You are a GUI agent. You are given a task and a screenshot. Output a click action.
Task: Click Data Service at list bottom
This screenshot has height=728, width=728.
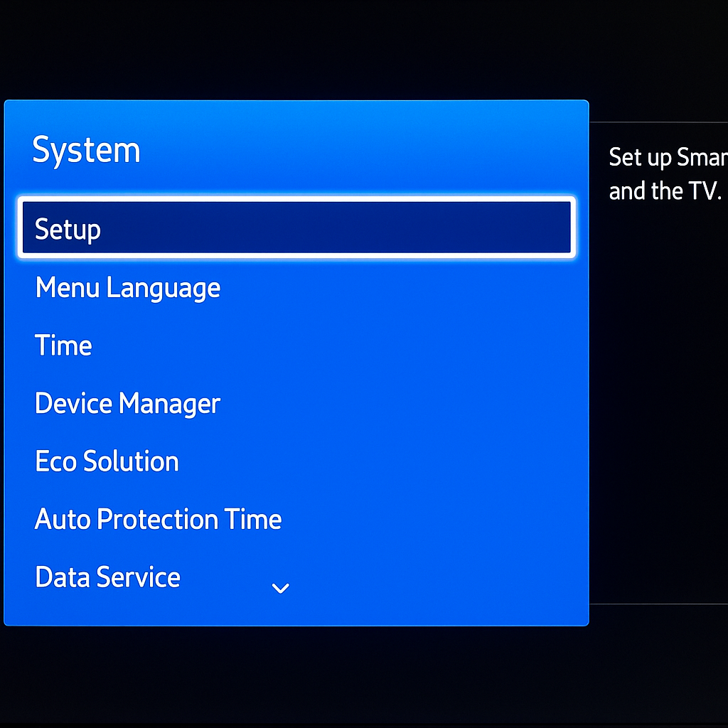click(107, 577)
